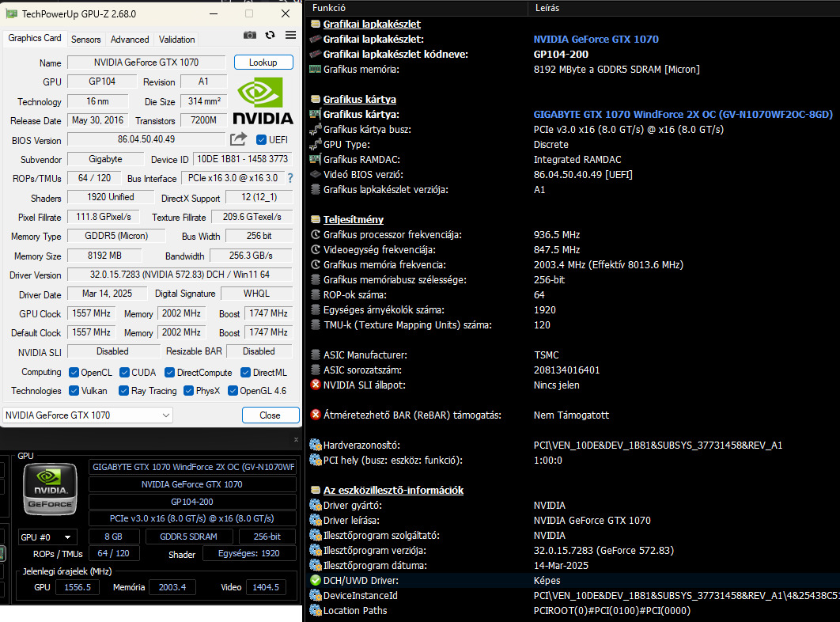Click the Funkció column header
840x622 pixels.
(x=417, y=7)
